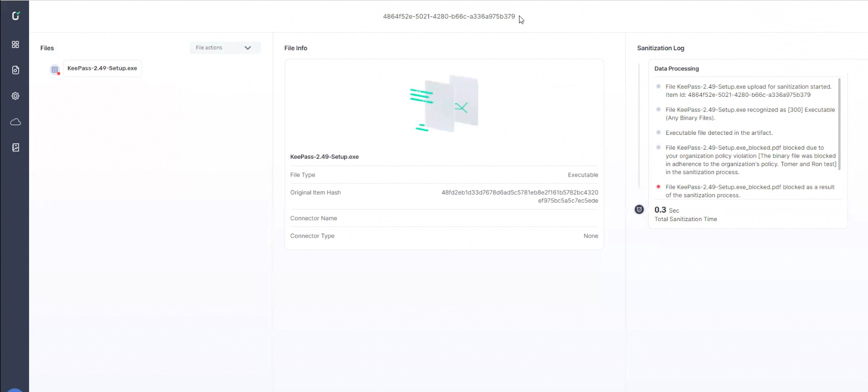Click the Sanitization Log heading
The width and height of the screenshot is (868, 392).
[x=660, y=48]
